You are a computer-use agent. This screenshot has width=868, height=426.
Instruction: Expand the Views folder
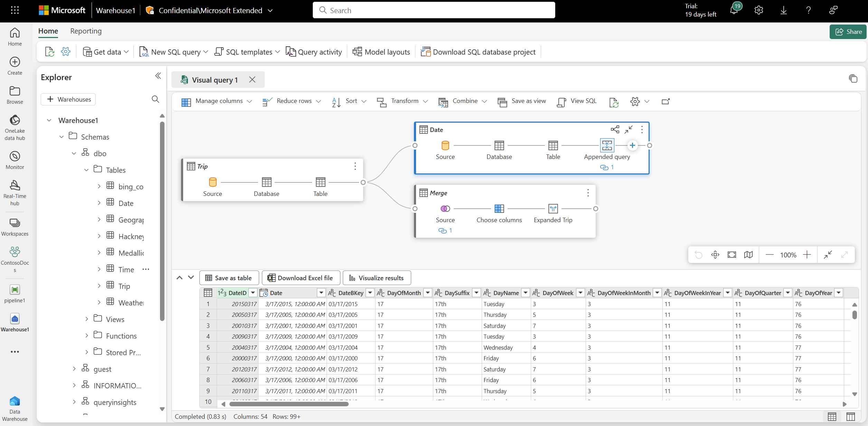[x=87, y=319]
